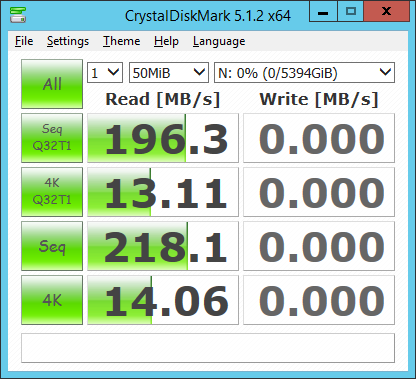Click the 4K write result 0.000
Image resolution: width=416 pixels, height=379 pixels.
[319, 300]
